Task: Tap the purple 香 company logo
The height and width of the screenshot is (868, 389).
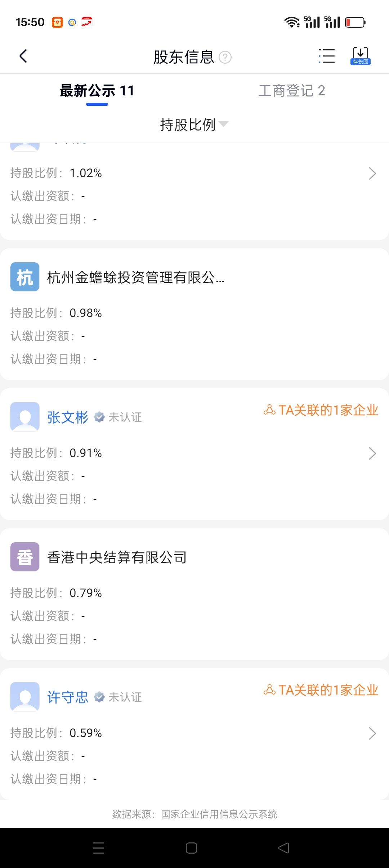Action: click(x=25, y=557)
